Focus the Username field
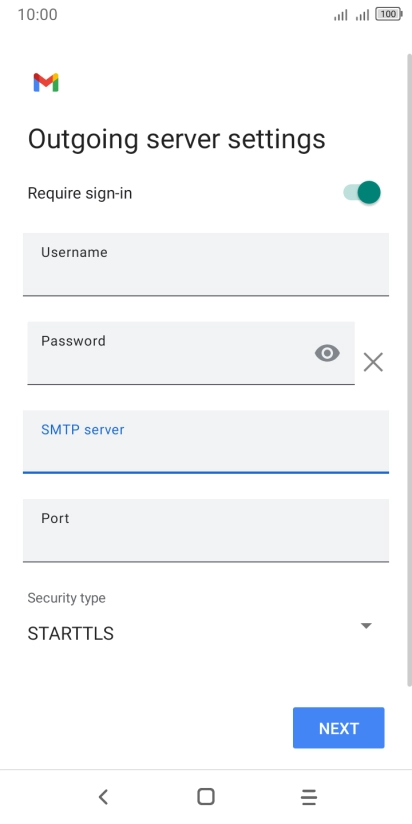This screenshot has height=824, width=412. click(x=206, y=264)
